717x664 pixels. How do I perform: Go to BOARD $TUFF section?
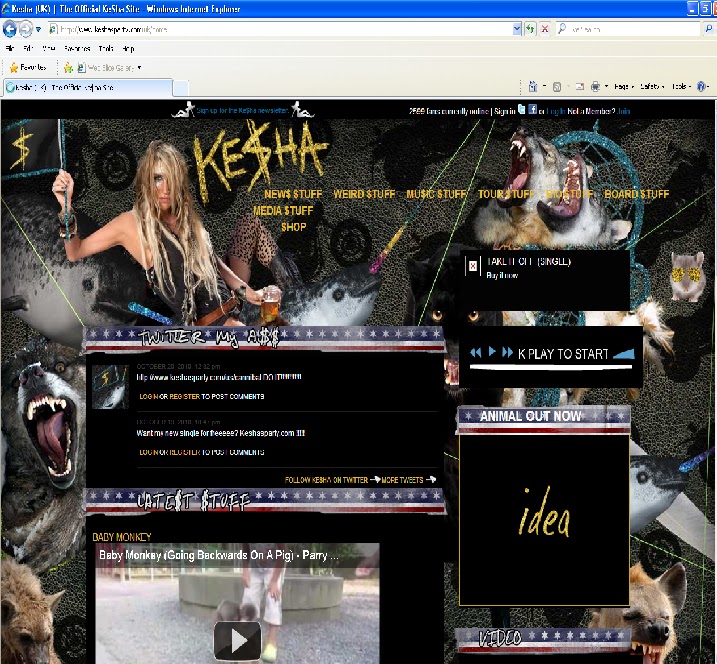(x=637, y=194)
